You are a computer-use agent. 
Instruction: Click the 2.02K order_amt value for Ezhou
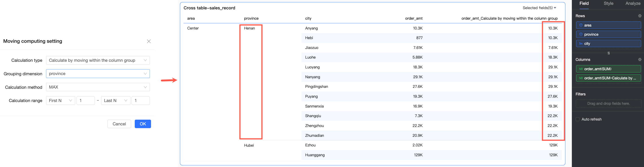point(418,145)
